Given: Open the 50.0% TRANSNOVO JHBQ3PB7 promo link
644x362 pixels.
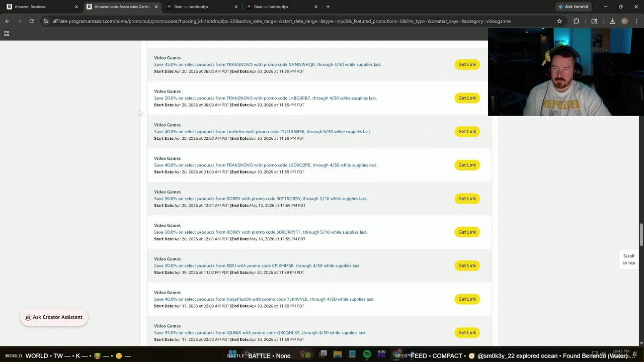Looking at the screenshot, I should (x=265, y=98).
